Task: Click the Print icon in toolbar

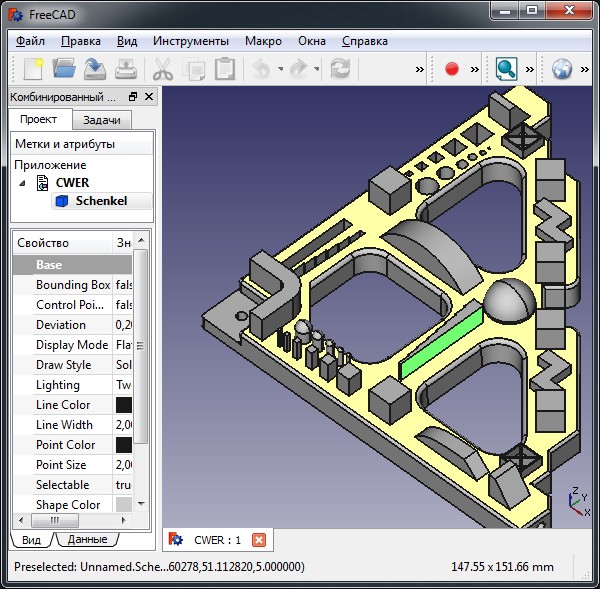Action: (x=126, y=69)
